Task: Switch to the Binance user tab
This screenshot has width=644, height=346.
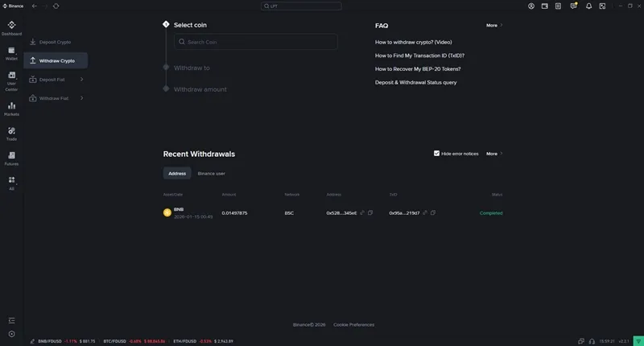Action: point(212,173)
